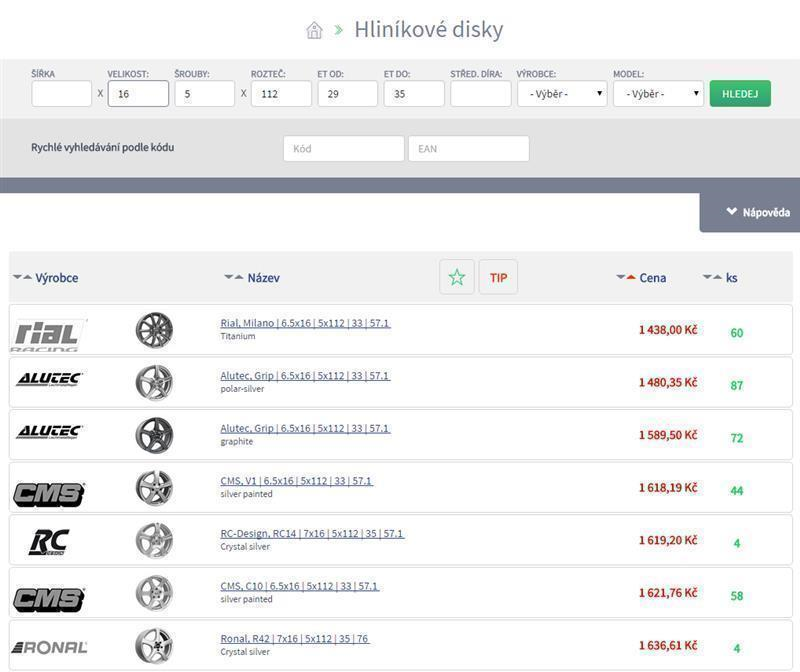Image resolution: width=800 pixels, height=672 pixels.
Task: Click the price 1 621,76 Kč
Action: 668,592
